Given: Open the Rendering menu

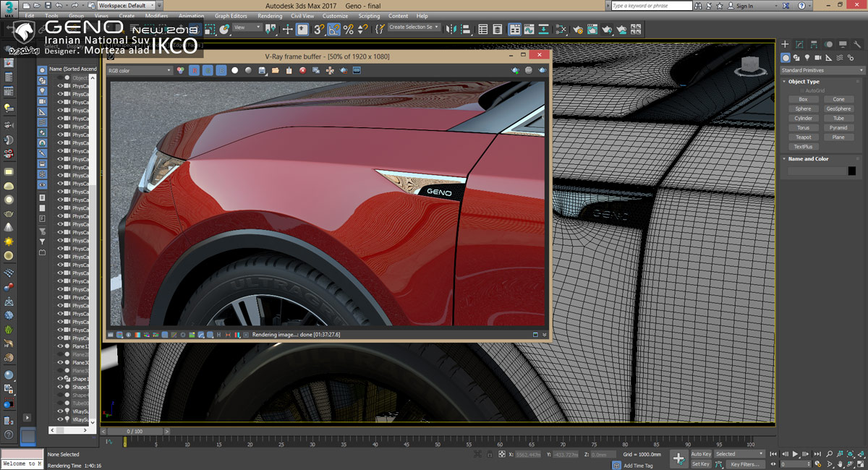Looking at the screenshot, I should tap(270, 16).
